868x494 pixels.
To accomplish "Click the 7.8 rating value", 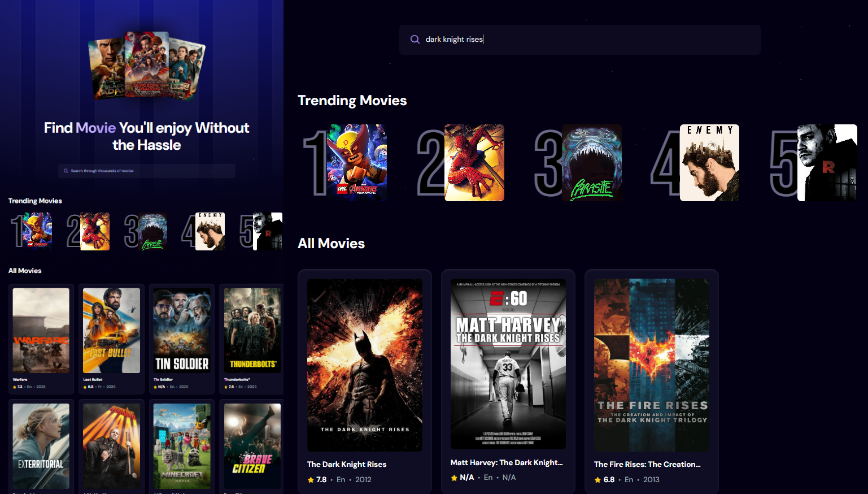I will 321,480.
